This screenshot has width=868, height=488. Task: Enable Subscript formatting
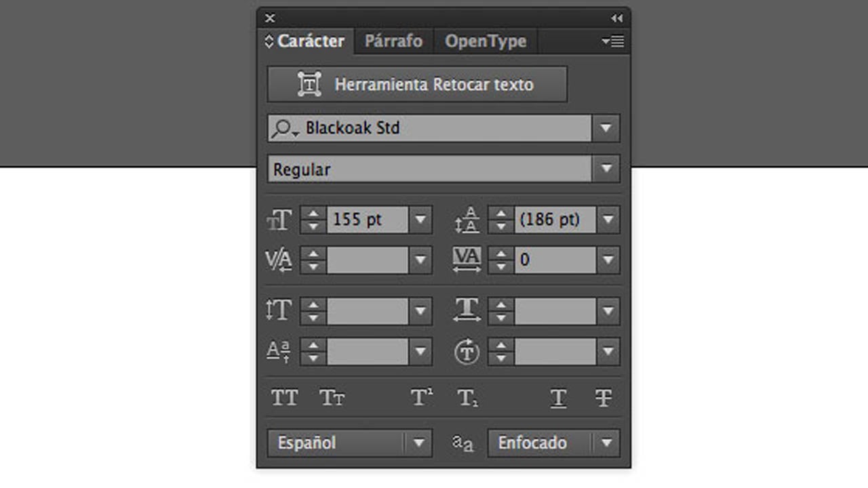coord(468,398)
